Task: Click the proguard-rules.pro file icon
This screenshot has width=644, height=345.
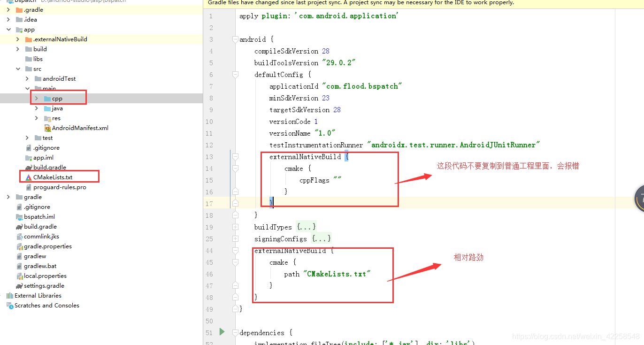Action: pyautogui.click(x=29, y=187)
